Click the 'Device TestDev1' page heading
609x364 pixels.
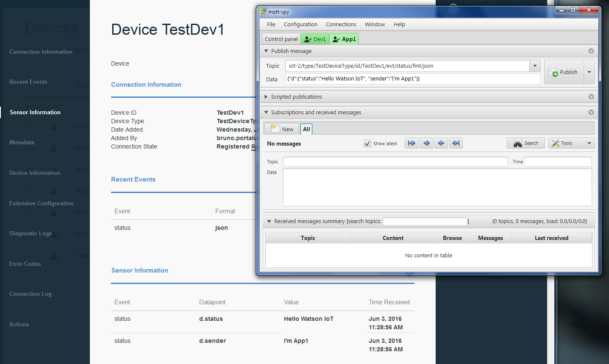click(167, 30)
